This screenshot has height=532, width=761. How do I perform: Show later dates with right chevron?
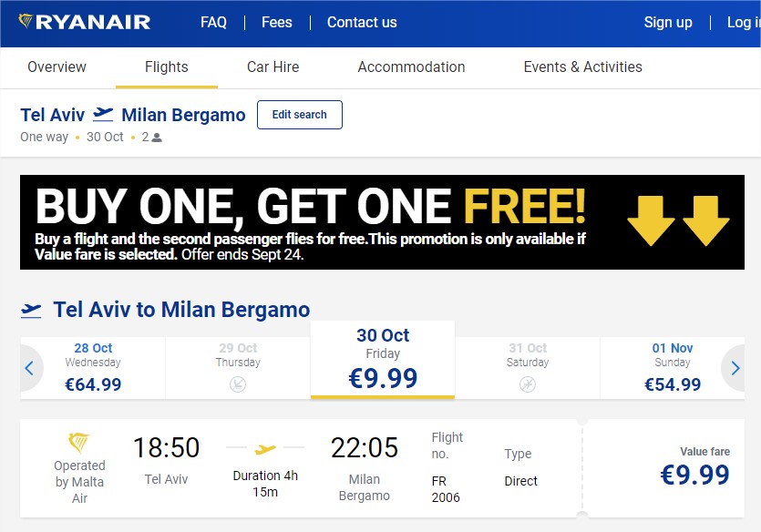pyautogui.click(x=735, y=368)
